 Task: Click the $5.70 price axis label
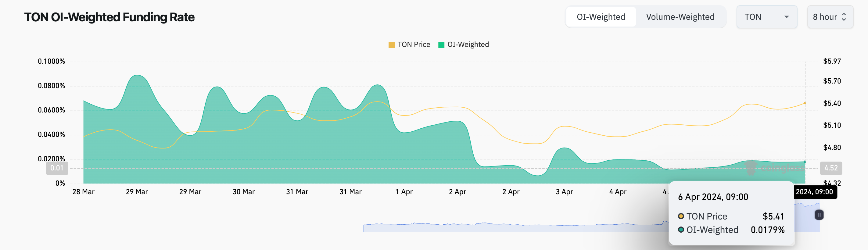[x=832, y=81]
